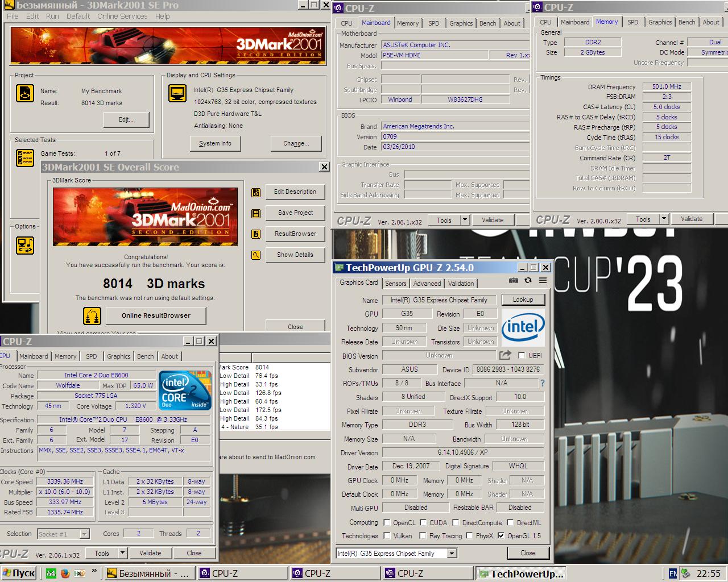Viewport: 728px width, 582px height.
Task: Open Tools arrow in CPU-Z Ver. 2.06.1 Mainboard window
Action: point(465,220)
